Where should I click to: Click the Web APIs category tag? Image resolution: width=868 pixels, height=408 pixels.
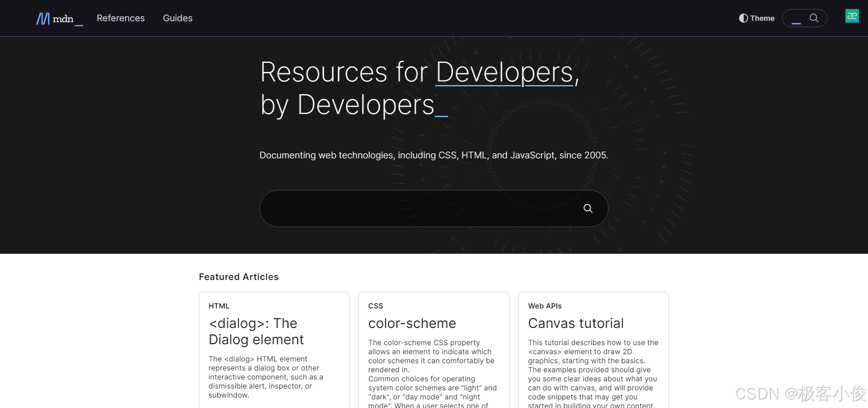[x=545, y=306]
